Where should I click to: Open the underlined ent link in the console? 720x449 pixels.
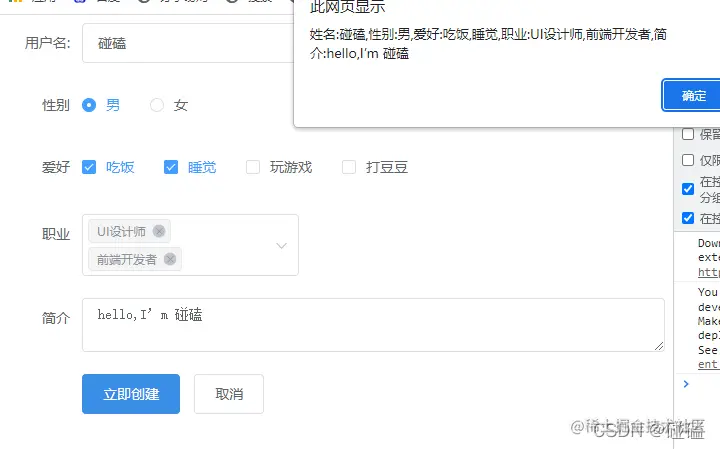(708, 365)
